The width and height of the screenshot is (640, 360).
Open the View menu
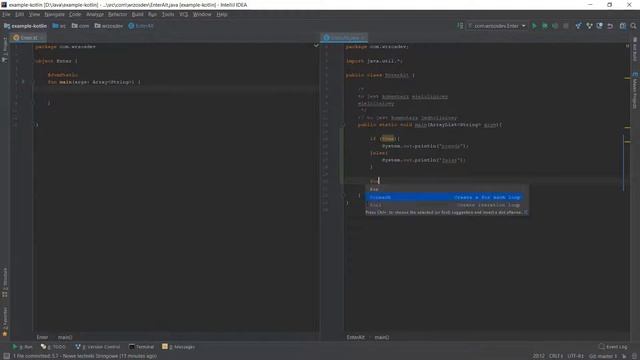coord(34,14)
